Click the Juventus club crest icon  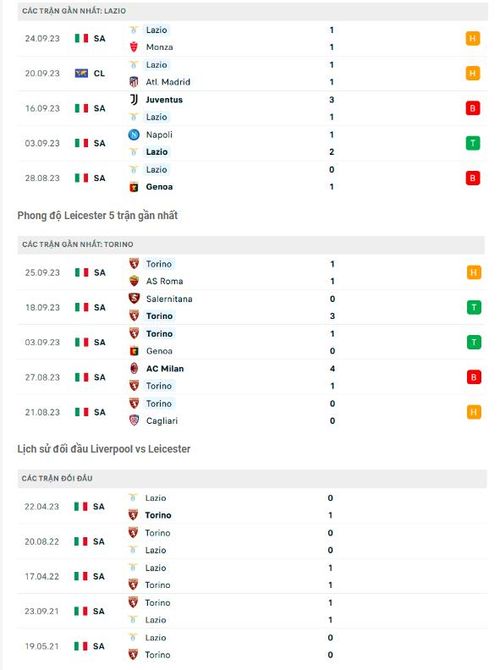coord(134,100)
